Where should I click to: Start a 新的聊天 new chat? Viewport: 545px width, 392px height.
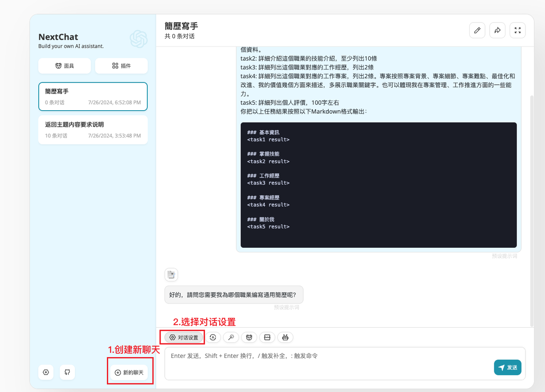pyautogui.click(x=129, y=372)
